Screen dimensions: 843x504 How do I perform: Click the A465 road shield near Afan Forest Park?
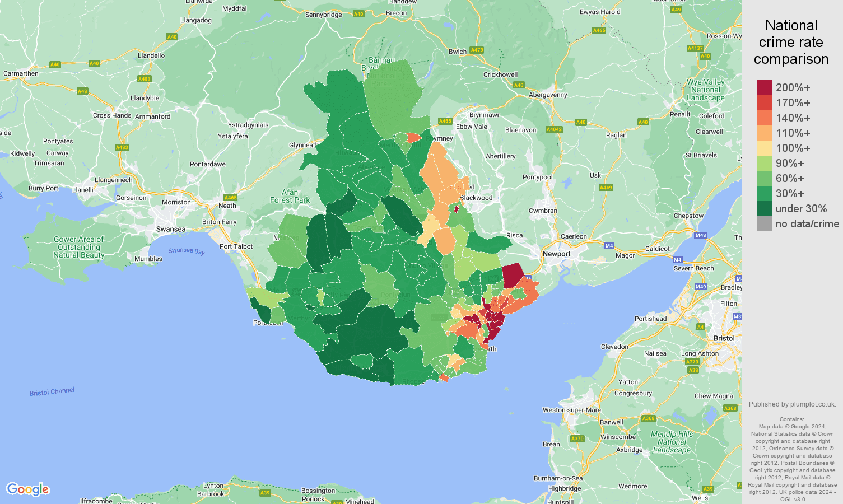pyautogui.click(x=230, y=197)
